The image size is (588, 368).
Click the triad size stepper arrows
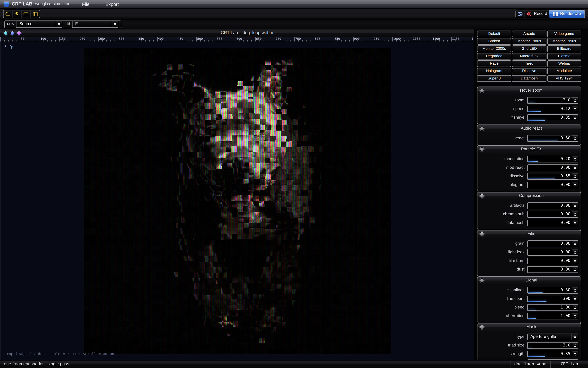[575, 345]
